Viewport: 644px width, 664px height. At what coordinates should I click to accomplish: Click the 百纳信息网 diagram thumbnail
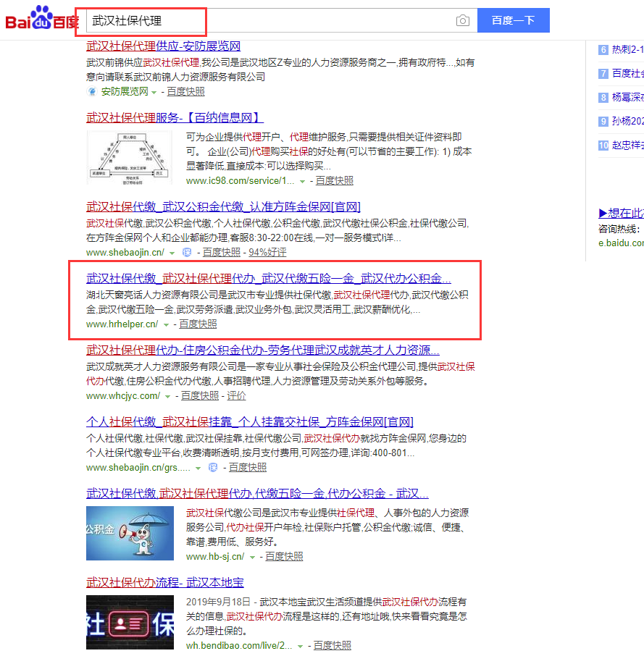click(130, 158)
